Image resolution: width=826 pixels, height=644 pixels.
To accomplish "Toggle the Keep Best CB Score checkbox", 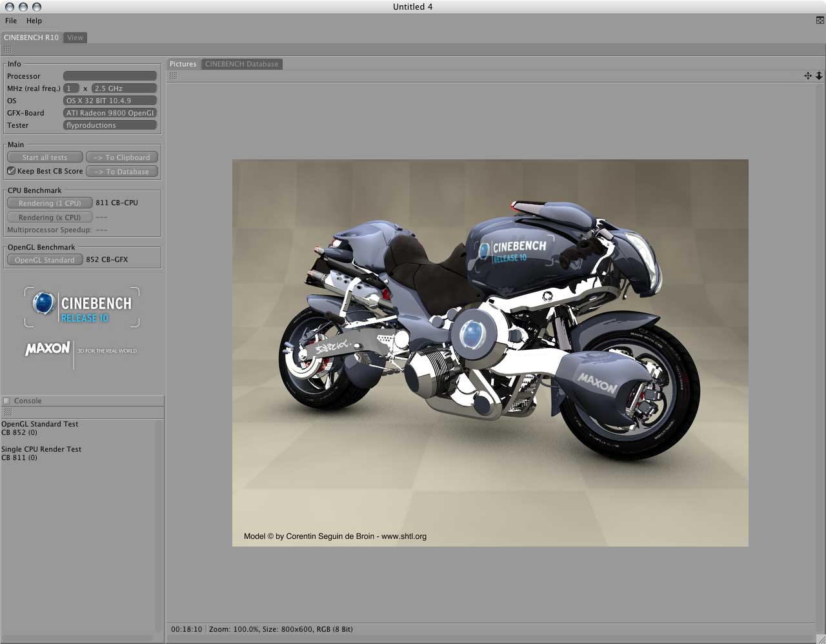I will pyautogui.click(x=11, y=171).
